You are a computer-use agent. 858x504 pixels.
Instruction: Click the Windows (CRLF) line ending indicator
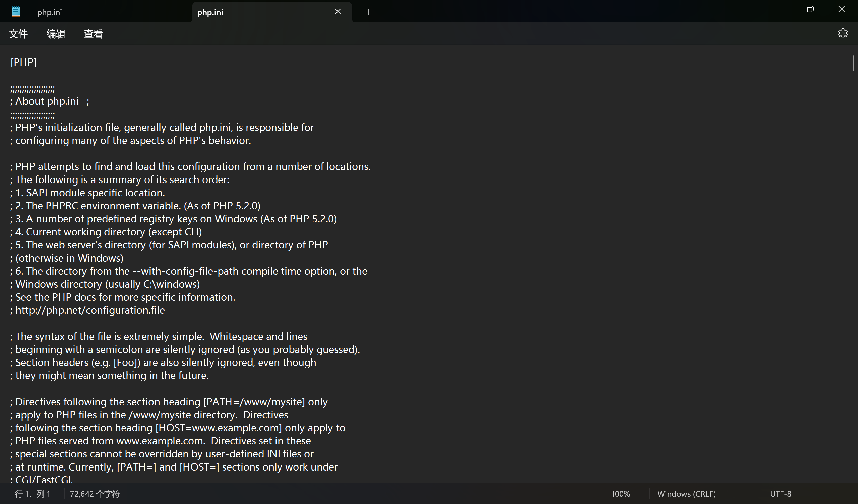click(686, 494)
